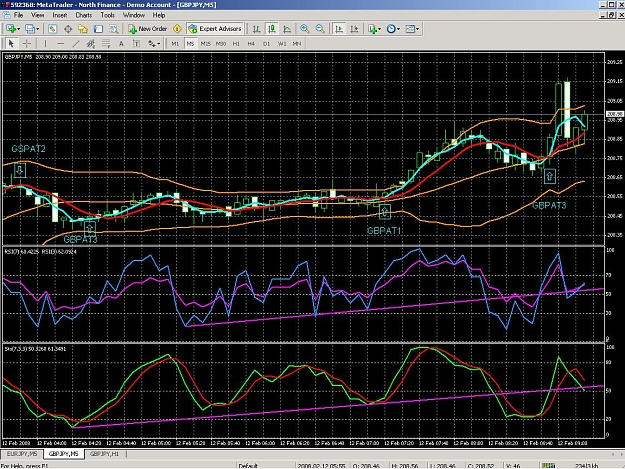Switch to the EURJPY,M5 chart tab
Viewport: 625px width, 469px height.
coord(22,454)
